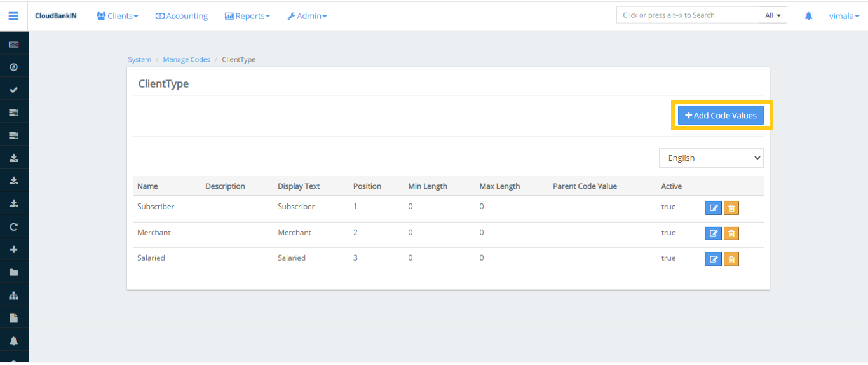This screenshot has width=868, height=365.
Task: Click the Add Code Values button
Action: point(721,115)
